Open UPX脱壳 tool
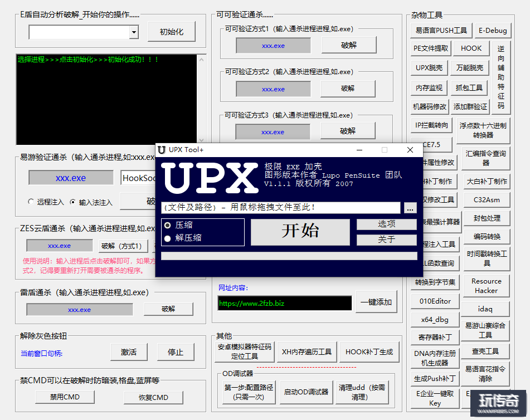 (429, 68)
